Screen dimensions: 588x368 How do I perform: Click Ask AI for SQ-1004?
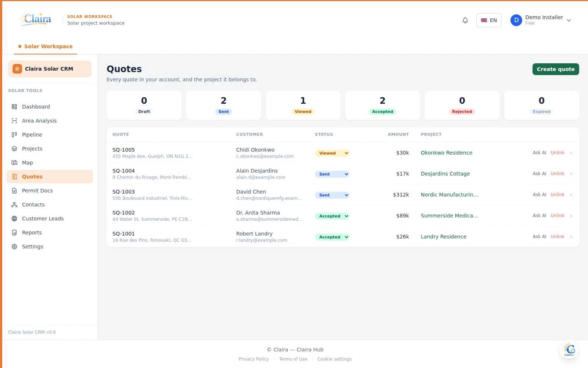point(539,174)
